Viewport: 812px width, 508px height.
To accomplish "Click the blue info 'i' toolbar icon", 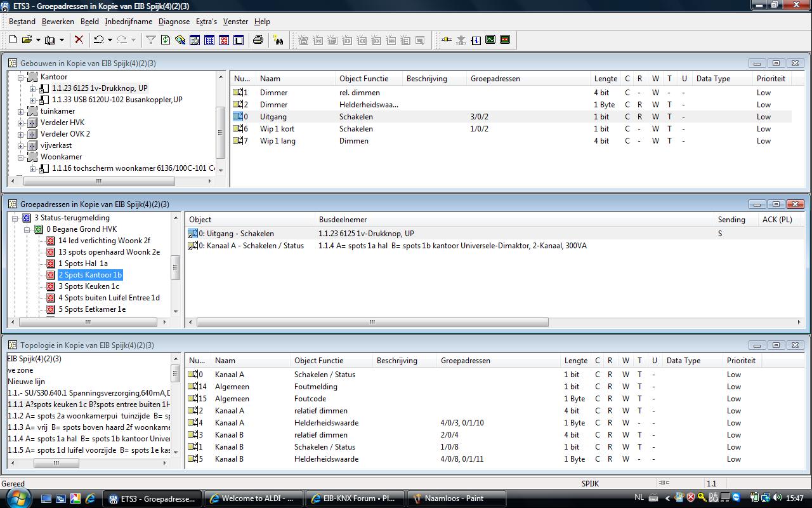I will (x=476, y=40).
